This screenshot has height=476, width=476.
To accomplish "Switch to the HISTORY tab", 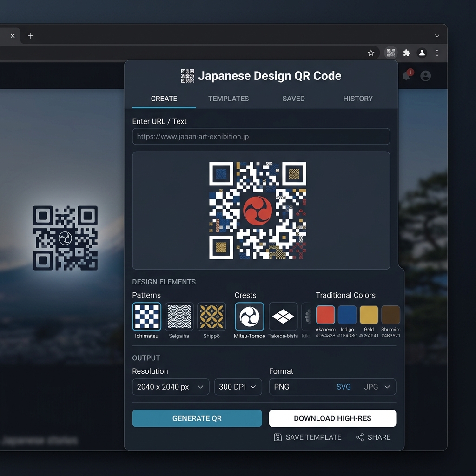I will (x=358, y=99).
